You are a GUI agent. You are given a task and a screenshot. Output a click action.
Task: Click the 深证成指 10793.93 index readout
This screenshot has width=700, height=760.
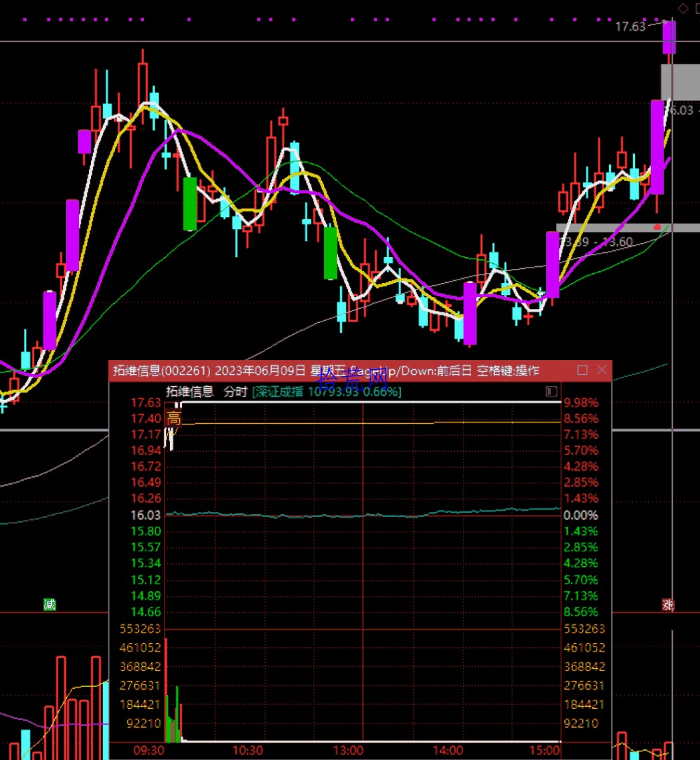tap(327, 392)
